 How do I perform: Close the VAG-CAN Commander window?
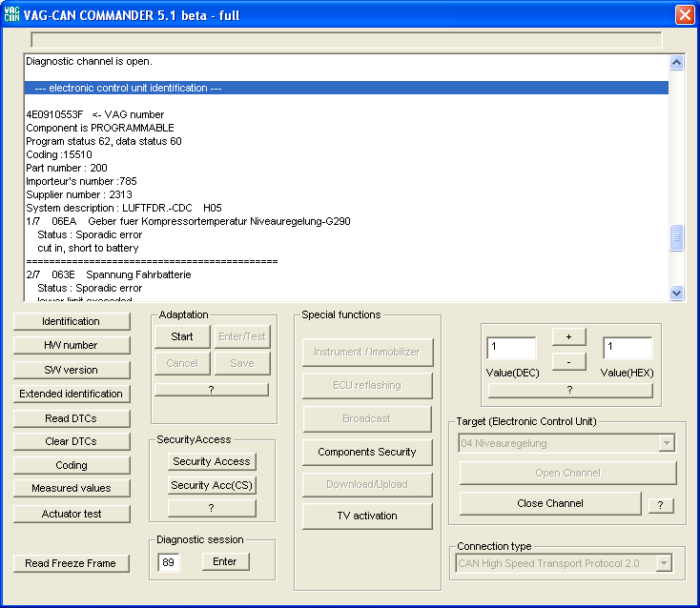685,14
